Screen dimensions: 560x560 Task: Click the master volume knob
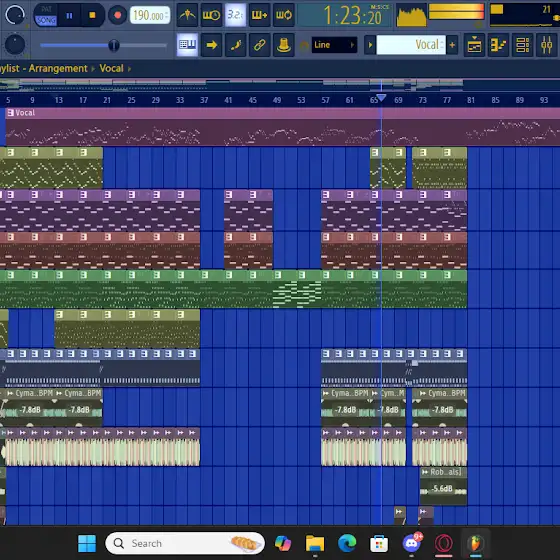[15, 15]
